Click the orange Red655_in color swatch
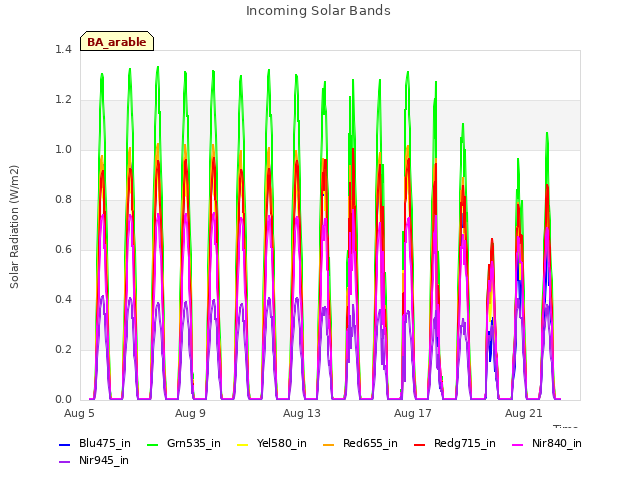Viewport: 640px width, 480px height. (x=328, y=444)
